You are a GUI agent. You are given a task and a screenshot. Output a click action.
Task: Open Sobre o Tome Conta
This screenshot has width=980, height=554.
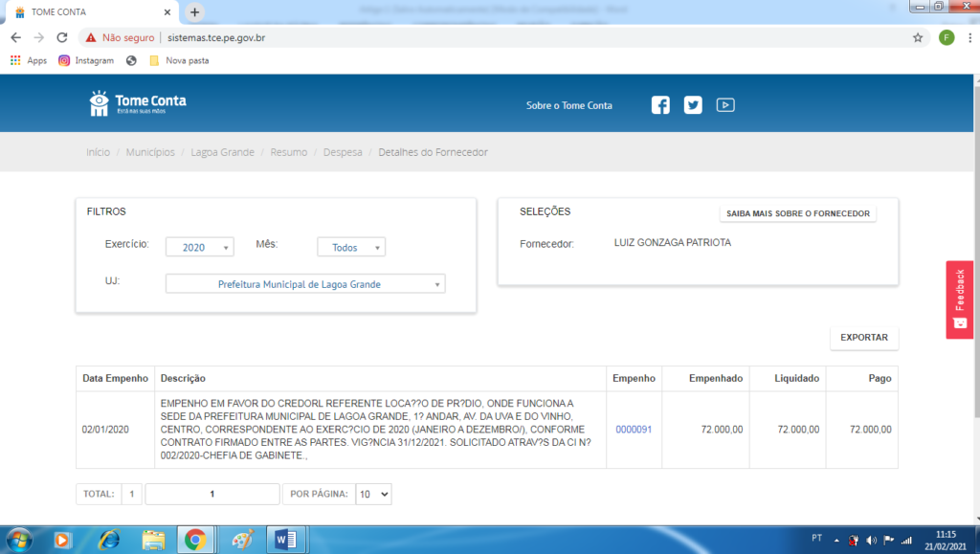(568, 105)
